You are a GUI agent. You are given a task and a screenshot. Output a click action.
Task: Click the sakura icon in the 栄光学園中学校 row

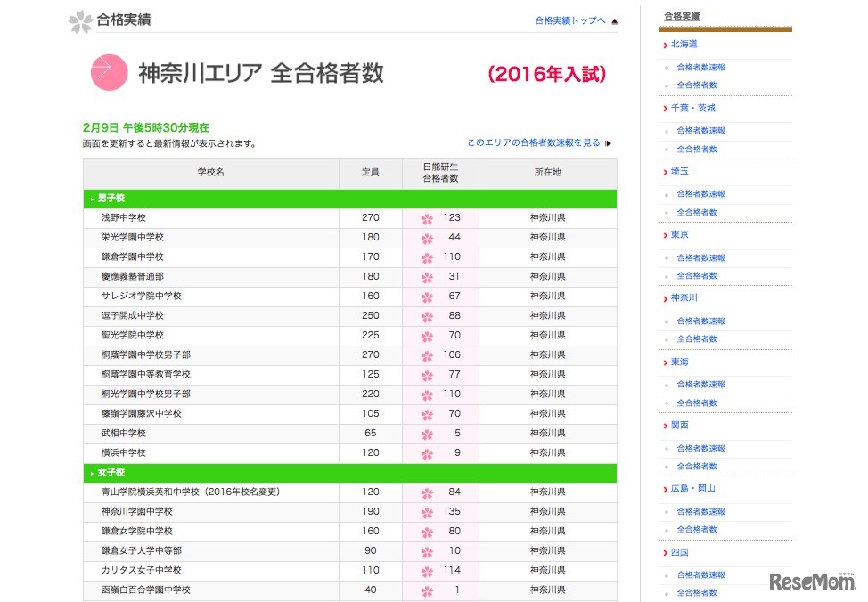[x=427, y=238]
